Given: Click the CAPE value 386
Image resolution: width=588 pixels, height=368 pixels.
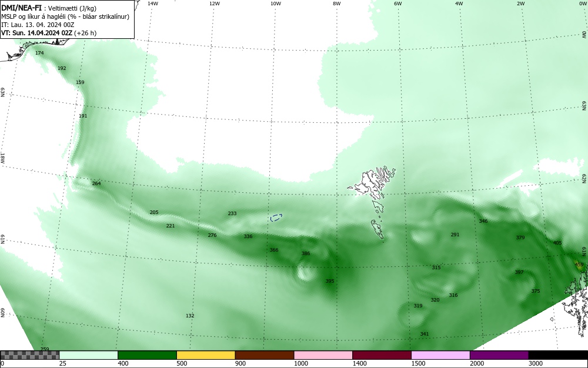Looking at the screenshot, I should (306, 253).
